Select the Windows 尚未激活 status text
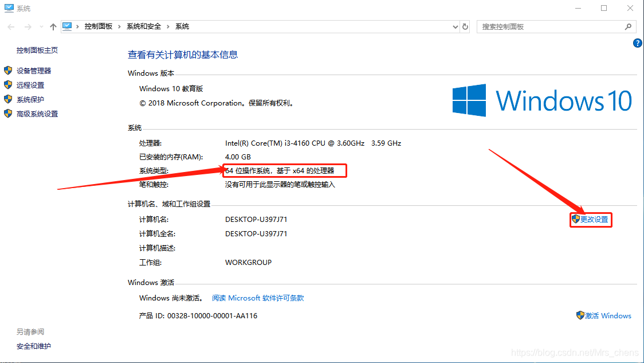Viewport: 644px width, 363px height. (x=172, y=298)
